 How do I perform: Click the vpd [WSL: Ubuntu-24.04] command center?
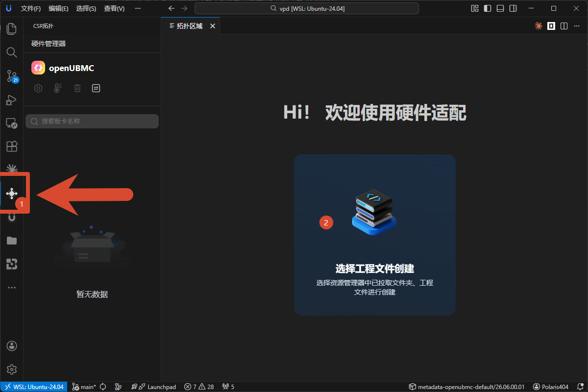click(307, 8)
